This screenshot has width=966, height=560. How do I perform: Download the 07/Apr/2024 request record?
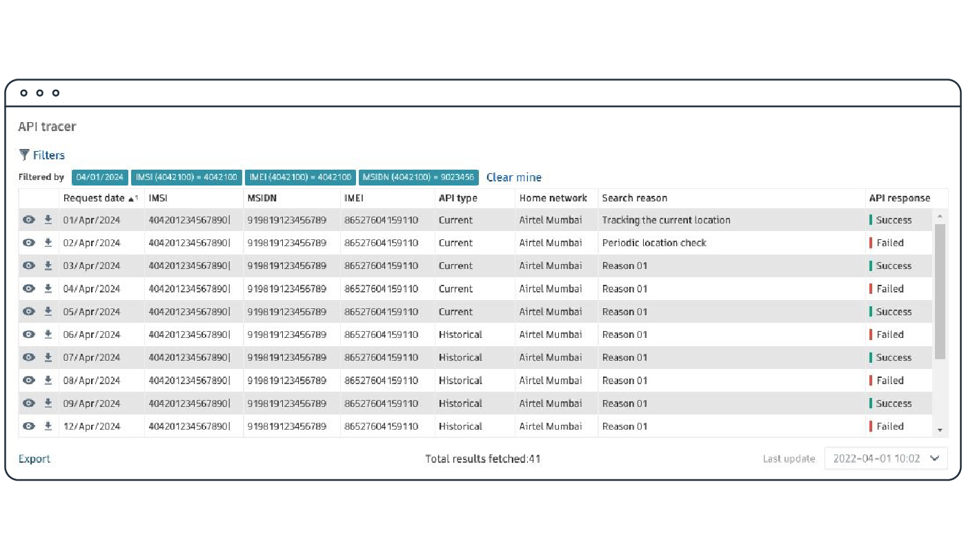click(48, 357)
